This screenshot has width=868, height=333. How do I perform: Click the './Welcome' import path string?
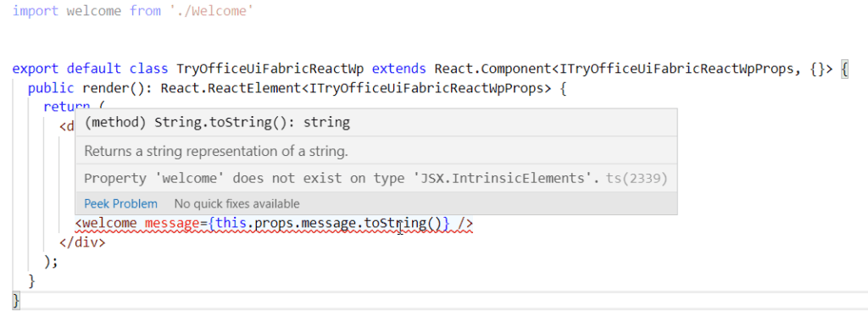pos(211,10)
